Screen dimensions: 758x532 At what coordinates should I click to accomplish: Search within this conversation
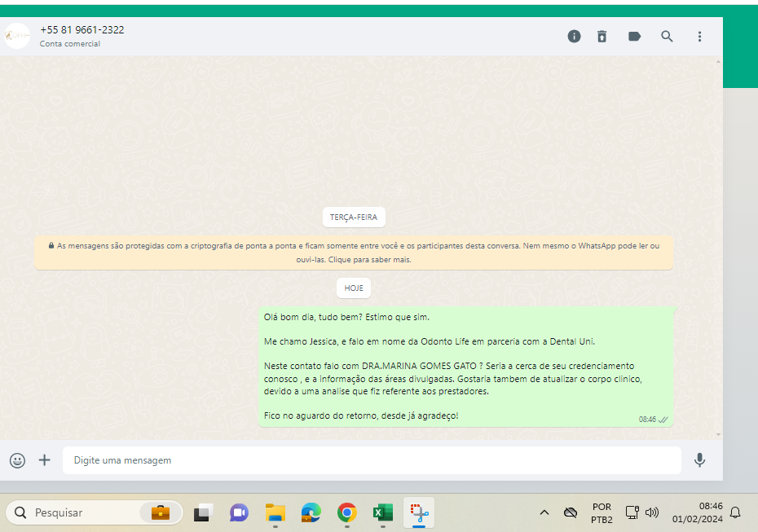(x=667, y=36)
